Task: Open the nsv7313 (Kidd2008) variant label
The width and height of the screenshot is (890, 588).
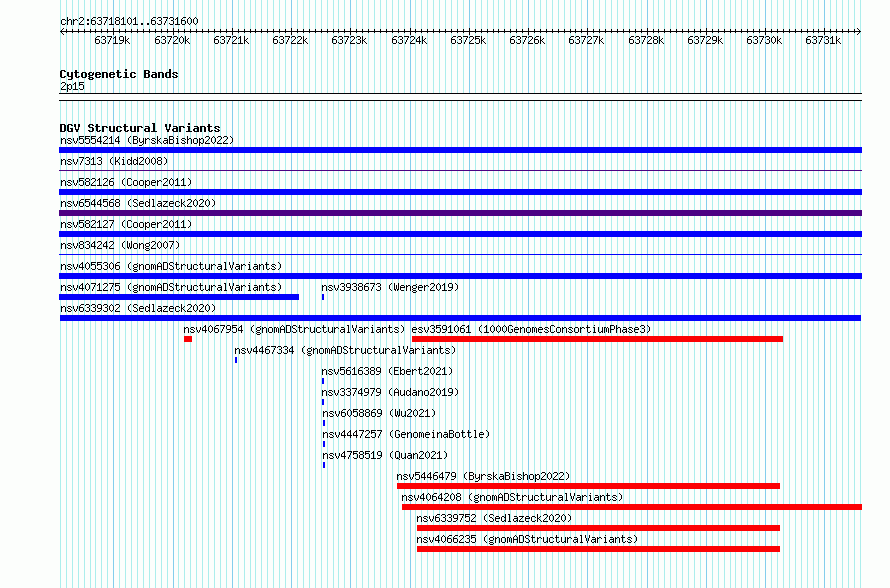Action: [114, 161]
